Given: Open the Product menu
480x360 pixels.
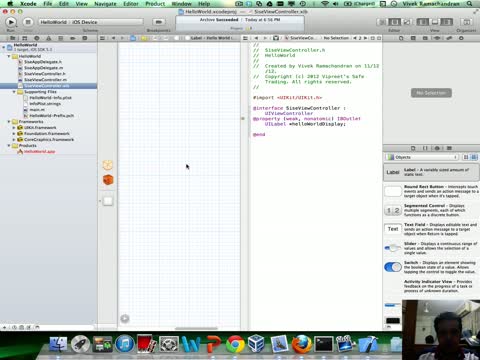Looking at the screenshot, I should (155, 4).
